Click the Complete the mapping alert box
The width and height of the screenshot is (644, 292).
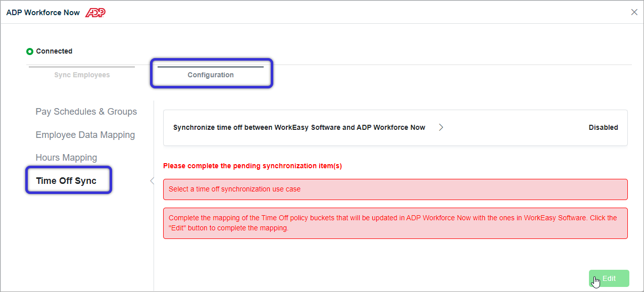coord(395,223)
